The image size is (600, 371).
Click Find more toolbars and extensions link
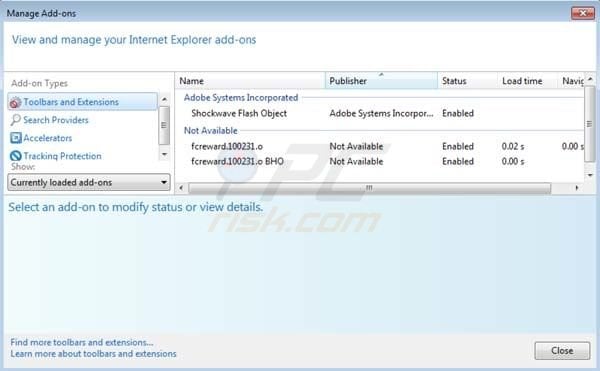coord(82,342)
